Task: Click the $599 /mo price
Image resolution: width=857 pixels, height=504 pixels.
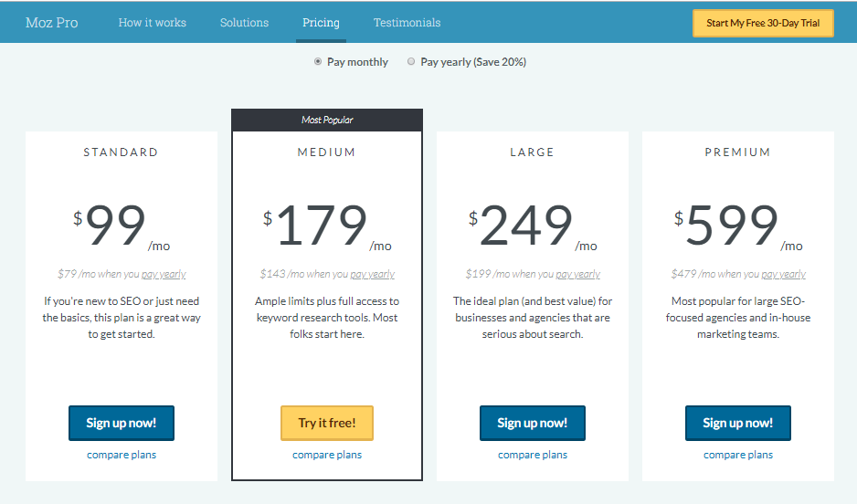Action: (x=738, y=226)
